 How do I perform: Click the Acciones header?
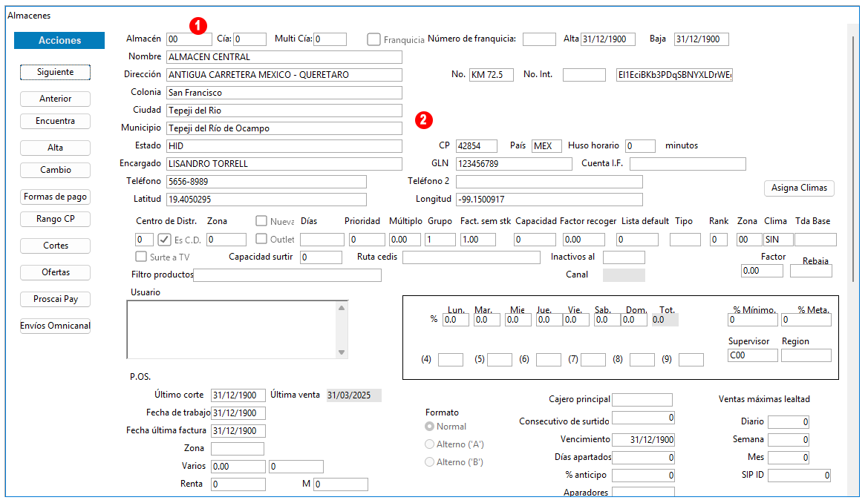(59, 40)
